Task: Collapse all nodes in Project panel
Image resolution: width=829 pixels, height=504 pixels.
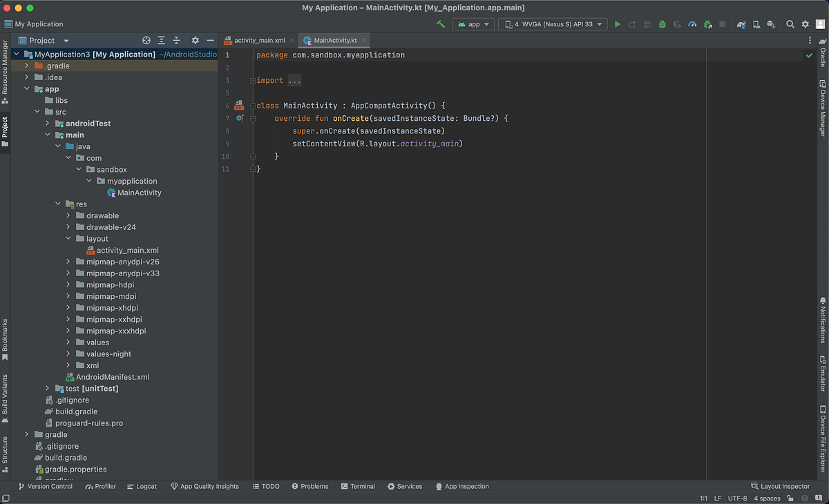Action: pos(176,41)
